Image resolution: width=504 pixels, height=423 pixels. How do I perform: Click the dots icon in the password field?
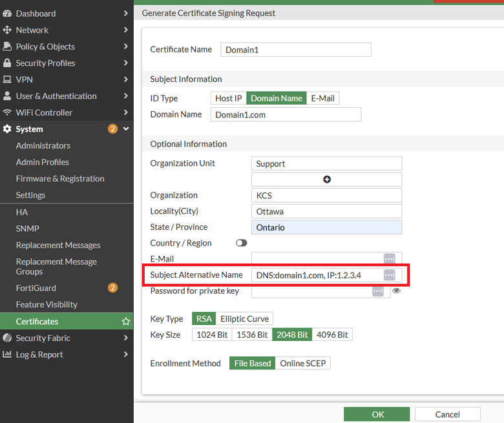click(378, 291)
